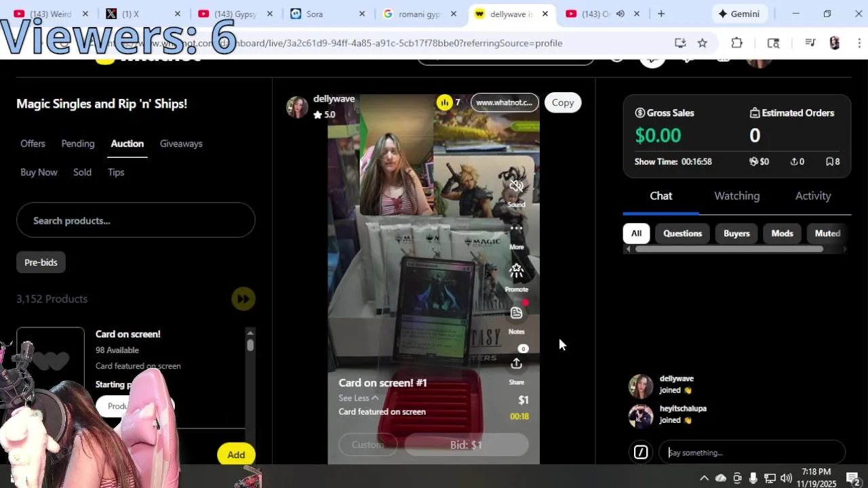Image resolution: width=868 pixels, height=488 pixels.
Task: Click the Custom bid button
Action: pos(368,445)
